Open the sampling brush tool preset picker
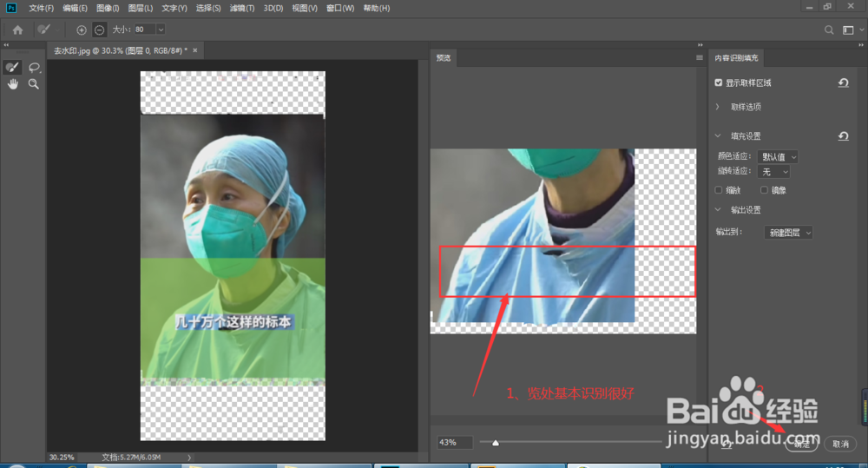 point(47,30)
